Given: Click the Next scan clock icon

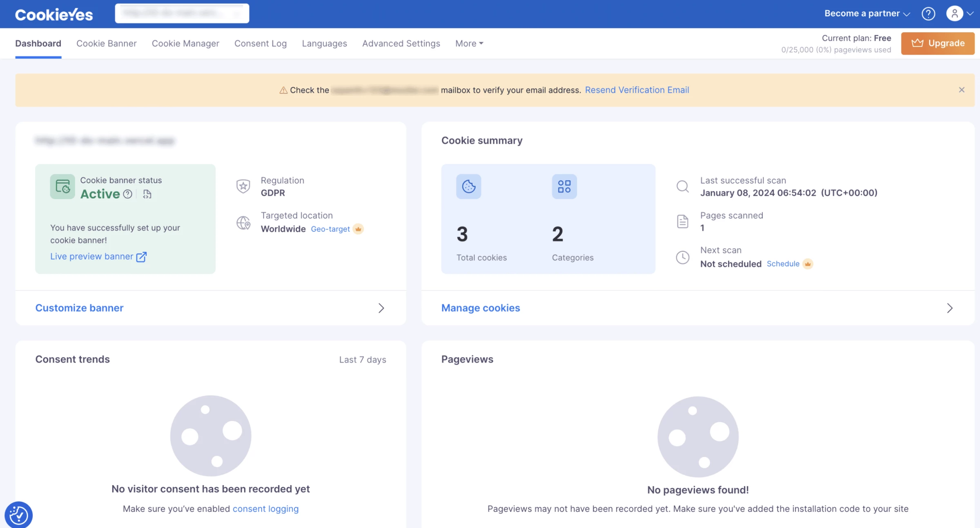Looking at the screenshot, I should point(683,257).
